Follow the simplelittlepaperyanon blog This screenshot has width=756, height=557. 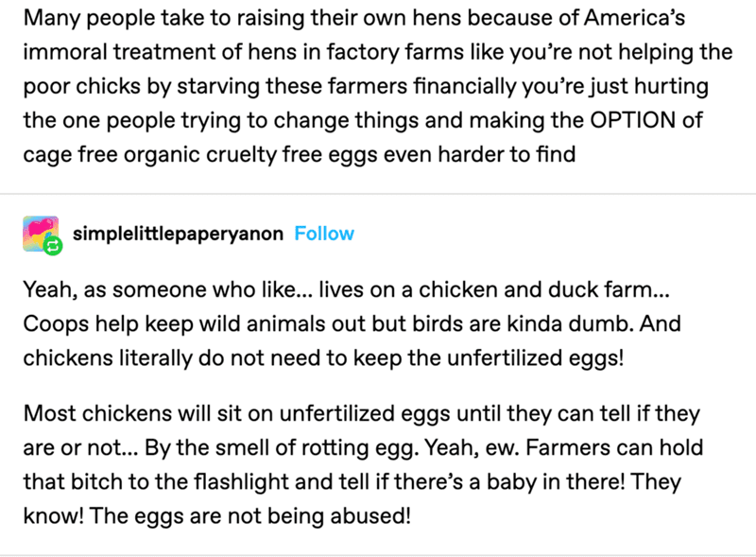pos(324,234)
